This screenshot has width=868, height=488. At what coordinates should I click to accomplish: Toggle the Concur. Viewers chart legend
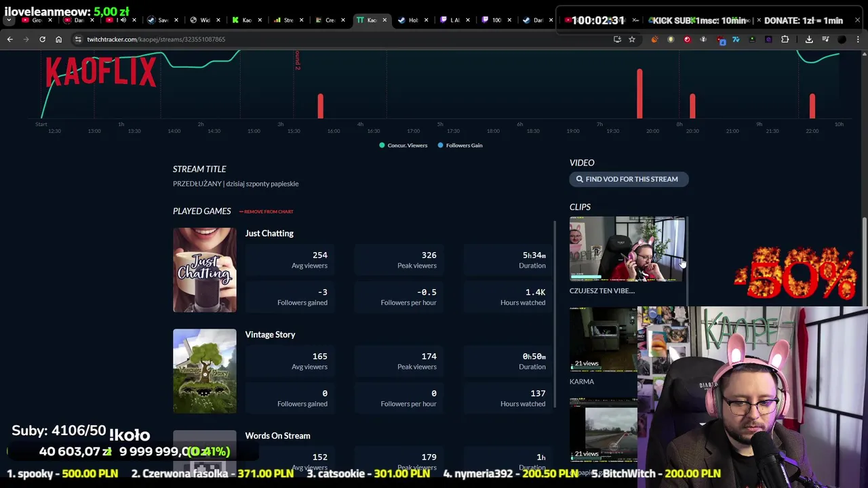403,145
